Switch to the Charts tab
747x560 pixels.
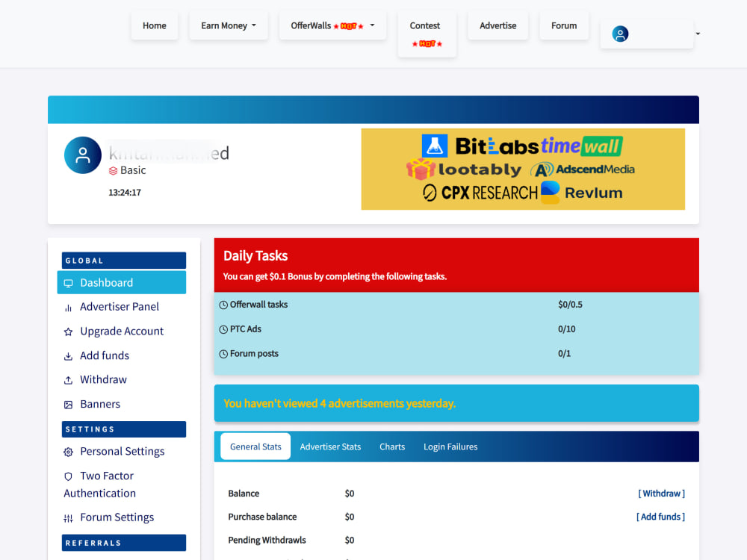(392, 447)
